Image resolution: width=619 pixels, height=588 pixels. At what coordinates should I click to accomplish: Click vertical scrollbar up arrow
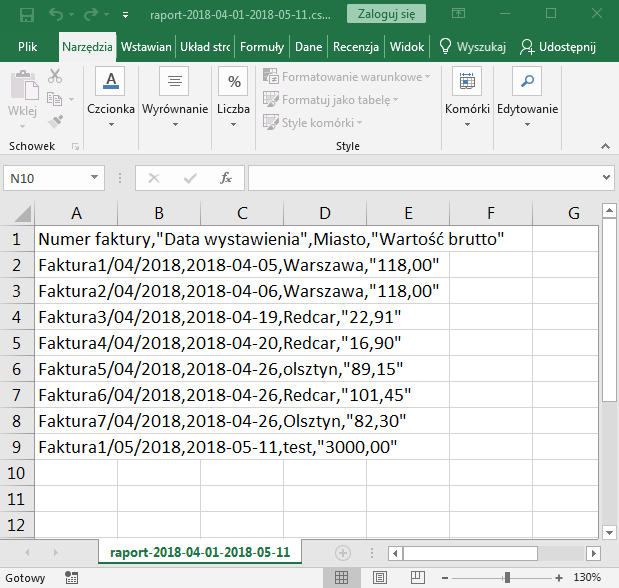coord(609,210)
